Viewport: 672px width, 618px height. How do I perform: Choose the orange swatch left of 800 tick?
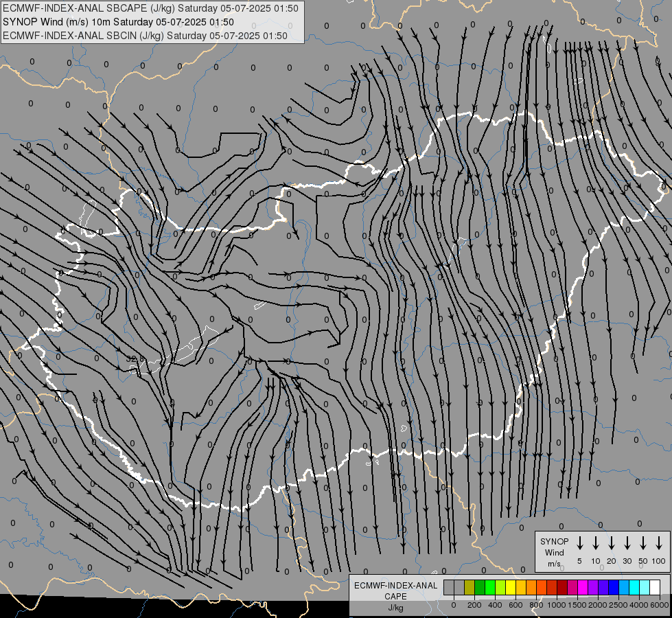[531, 587]
